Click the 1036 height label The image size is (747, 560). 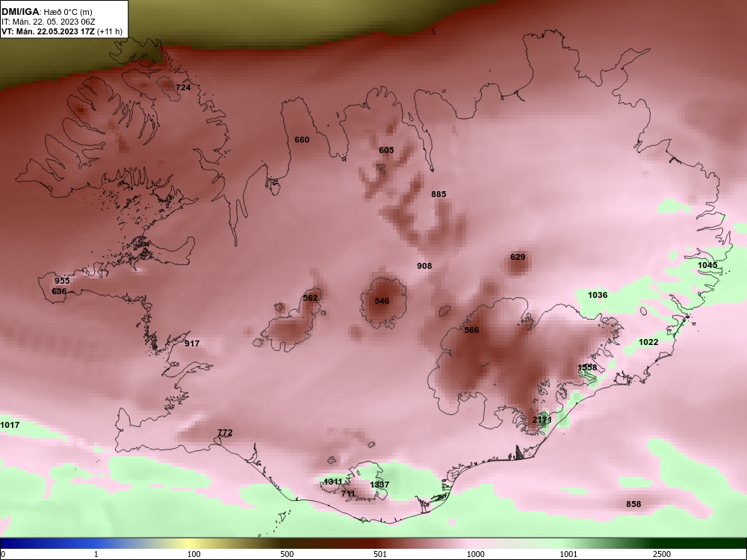pyautogui.click(x=598, y=295)
